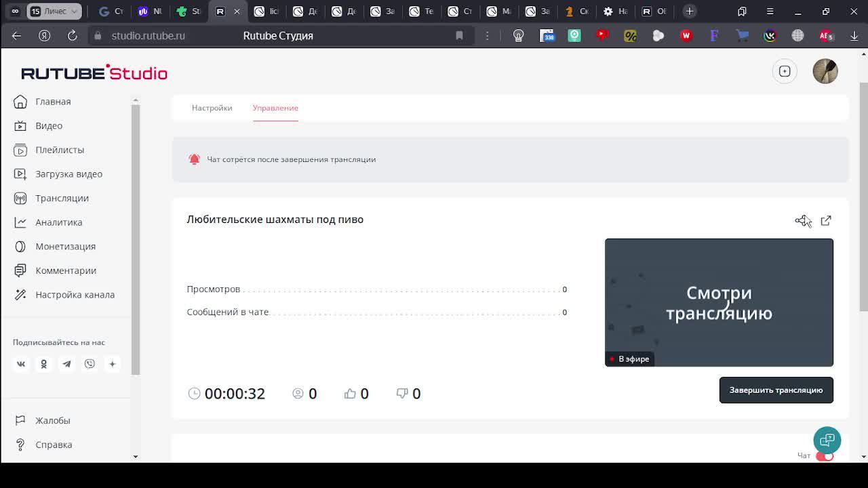Click the RUTUBE Studio logo
The width and height of the screenshot is (868, 488).
[x=94, y=73]
